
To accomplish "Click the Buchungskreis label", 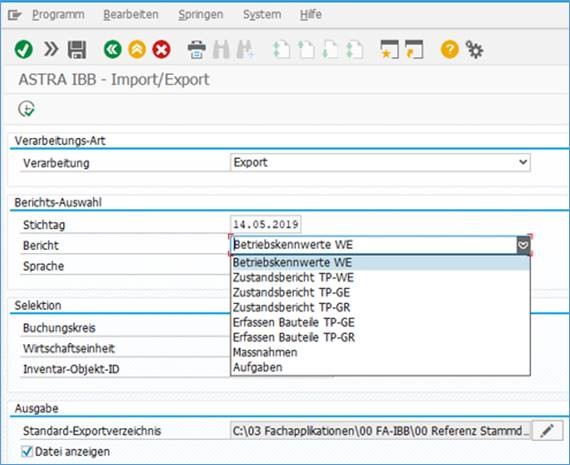I will 59,328.
